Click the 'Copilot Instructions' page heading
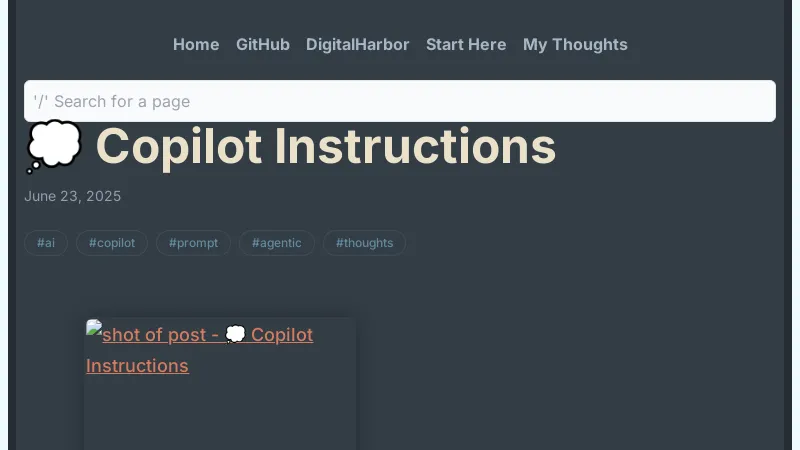 point(325,147)
